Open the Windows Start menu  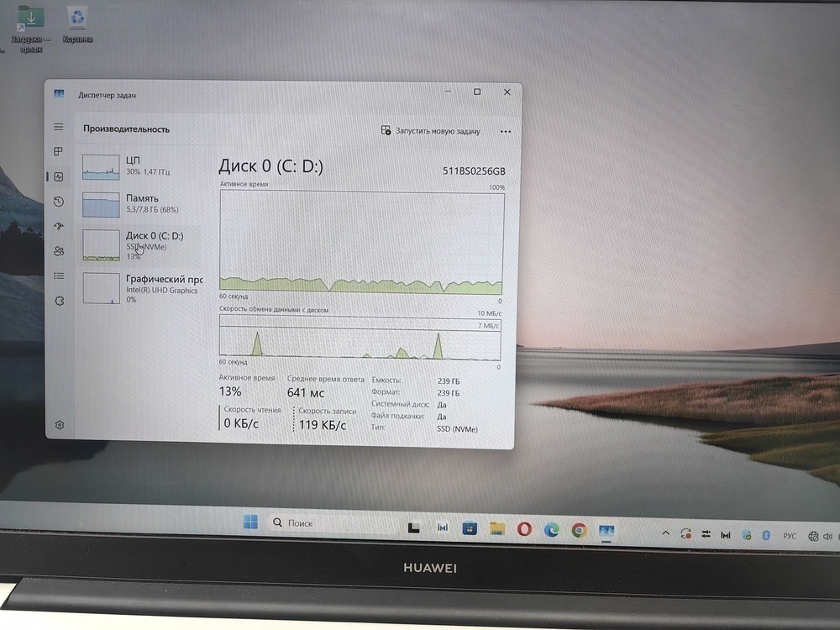[x=250, y=522]
